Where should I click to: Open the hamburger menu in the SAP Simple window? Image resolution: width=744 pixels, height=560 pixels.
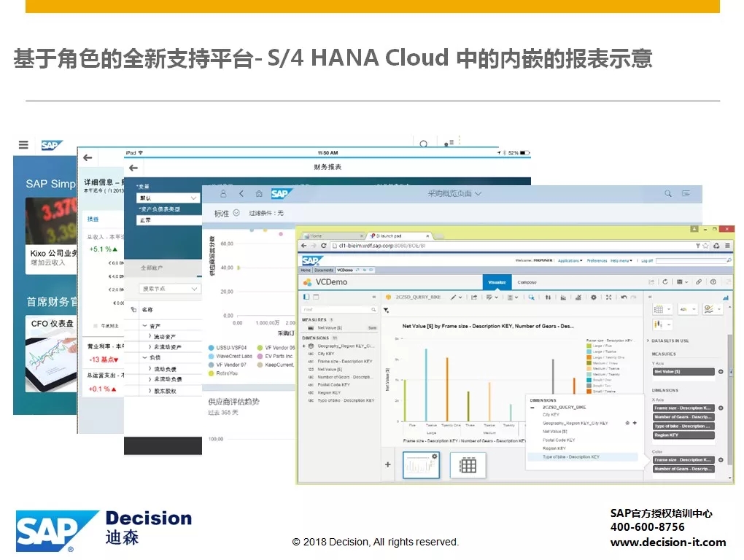23,144
